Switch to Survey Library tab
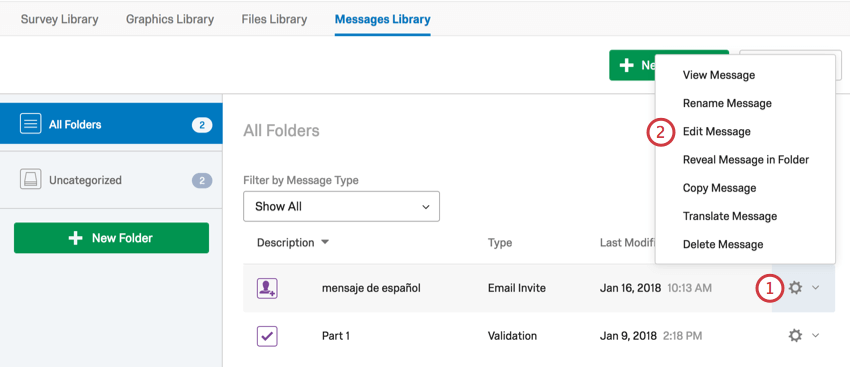 60,20
